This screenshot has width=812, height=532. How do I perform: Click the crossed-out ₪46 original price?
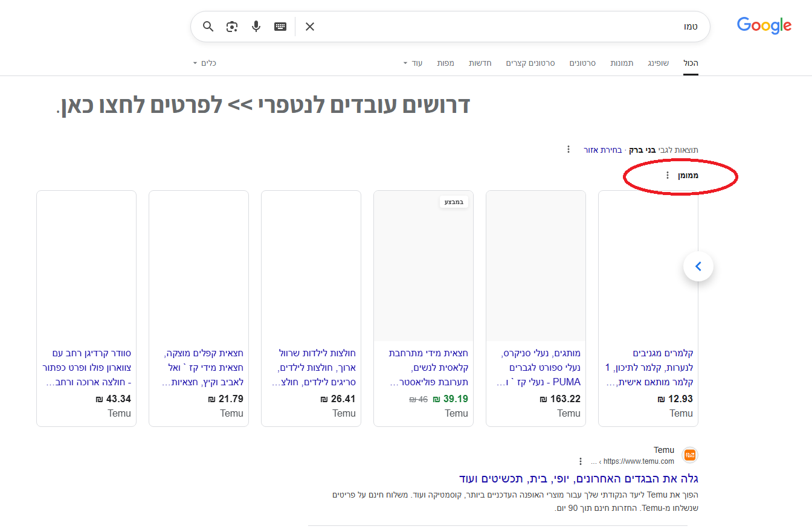click(x=419, y=399)
